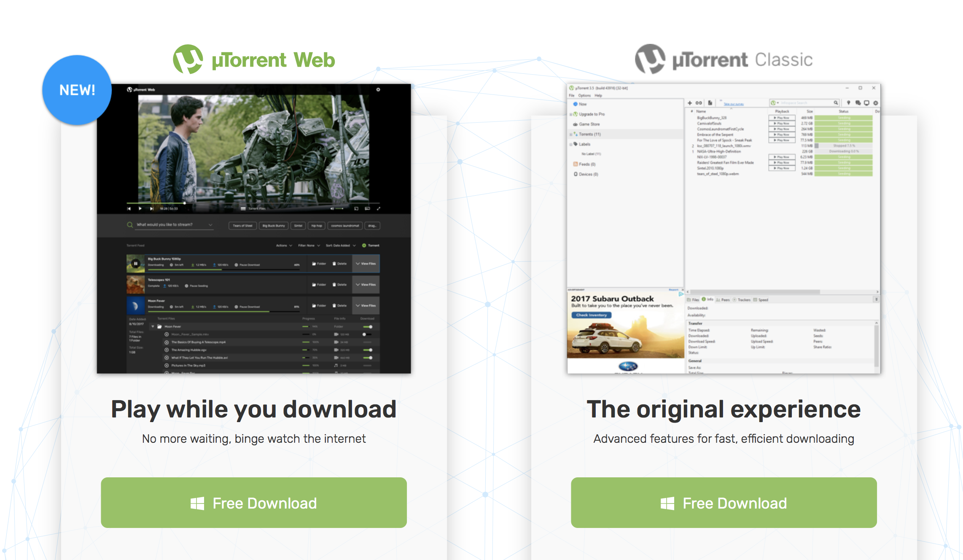Screen dimensions: 963x560
Task: Collapse the Moon Fever folder triangle
Action: pos(153,326)
